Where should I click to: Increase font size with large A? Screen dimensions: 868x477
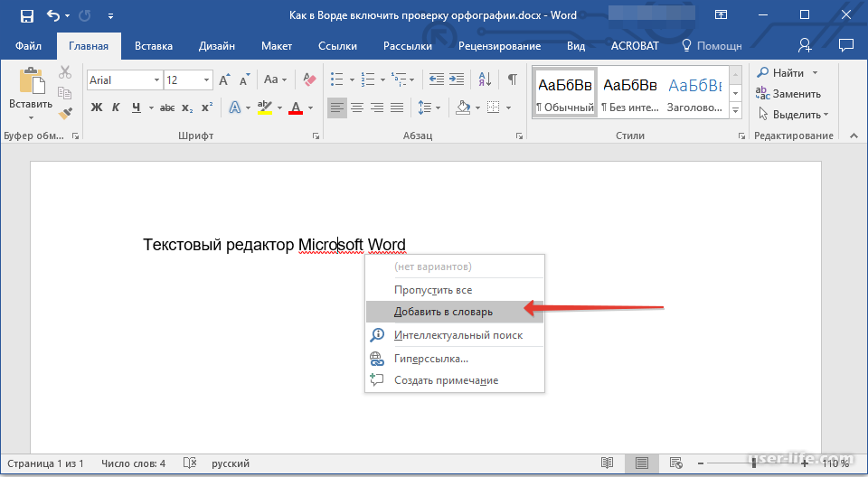224,80
